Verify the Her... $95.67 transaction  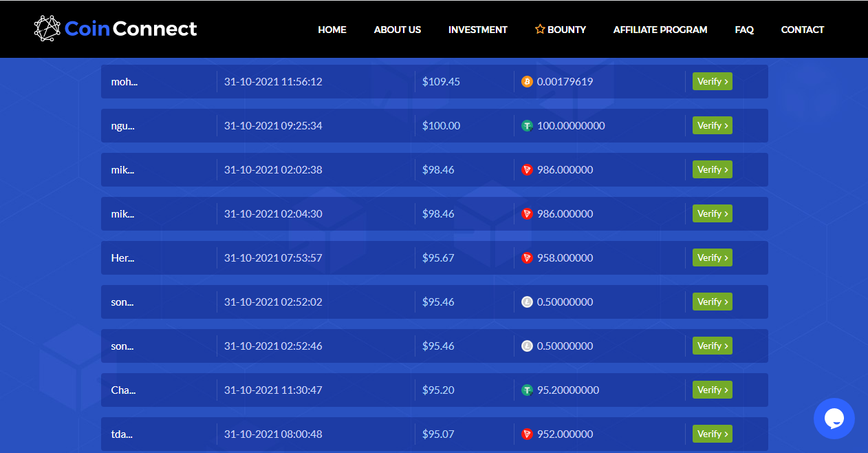(x=713, y=257)
